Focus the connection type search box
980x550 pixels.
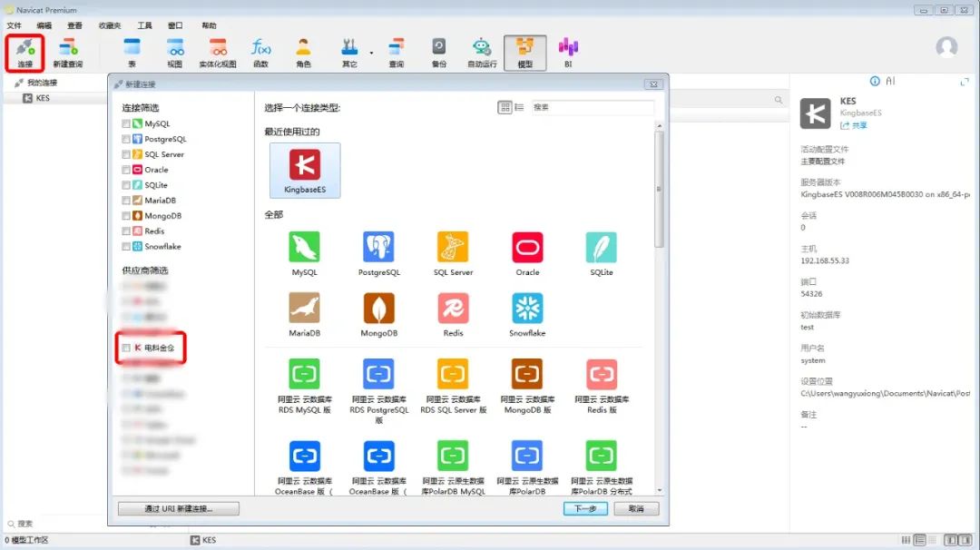[593, 107]
